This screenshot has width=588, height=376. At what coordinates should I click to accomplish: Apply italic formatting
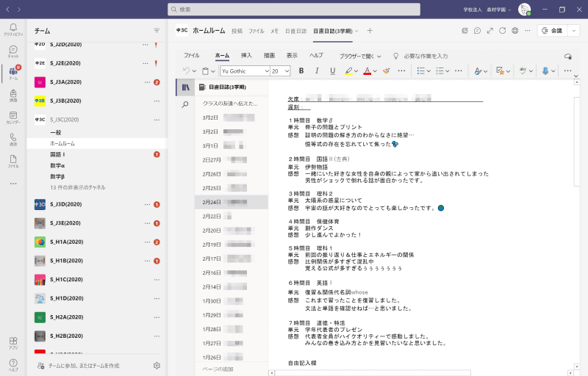click(317, 70)
